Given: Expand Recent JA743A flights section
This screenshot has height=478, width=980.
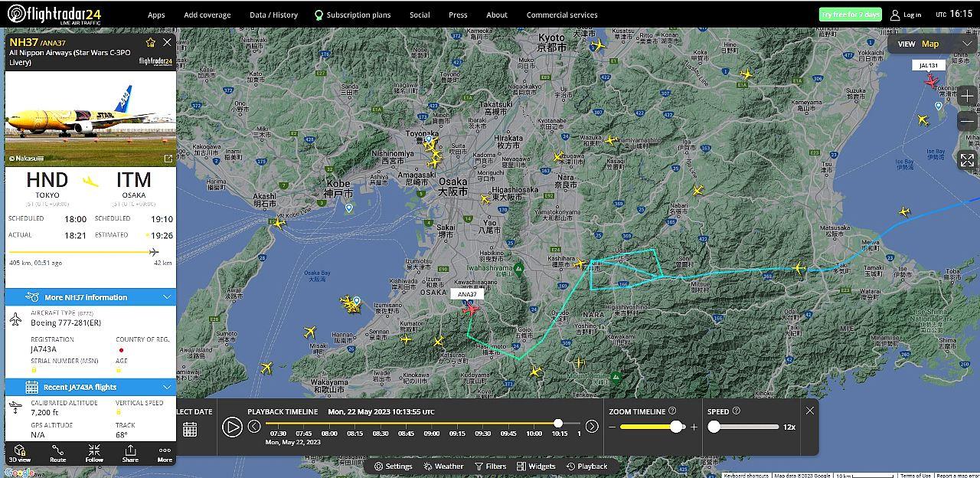Looking at the screenshot, I should (x=90, y=387).
